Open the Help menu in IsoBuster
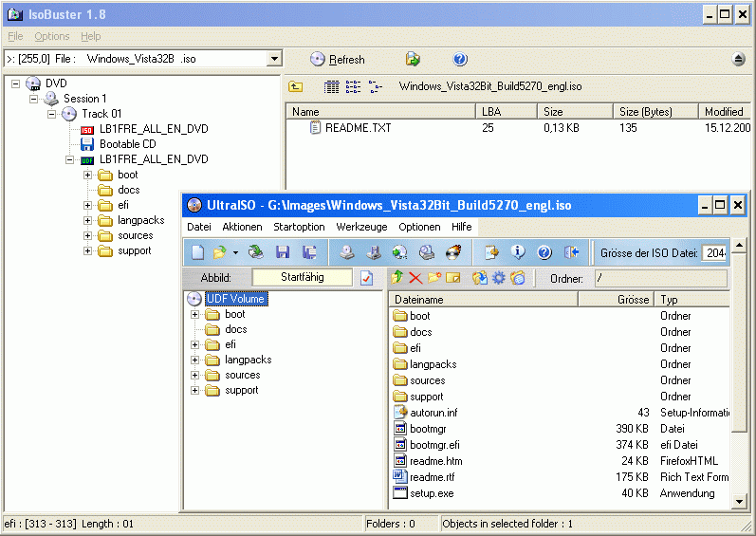This screenshot has height=536, width=756. pos(91,36)
